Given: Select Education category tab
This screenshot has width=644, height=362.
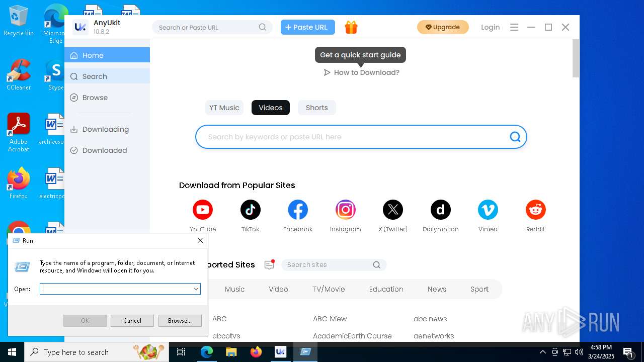Looking at the screenshot, I should pyautogui.click(x=386, y=289).
